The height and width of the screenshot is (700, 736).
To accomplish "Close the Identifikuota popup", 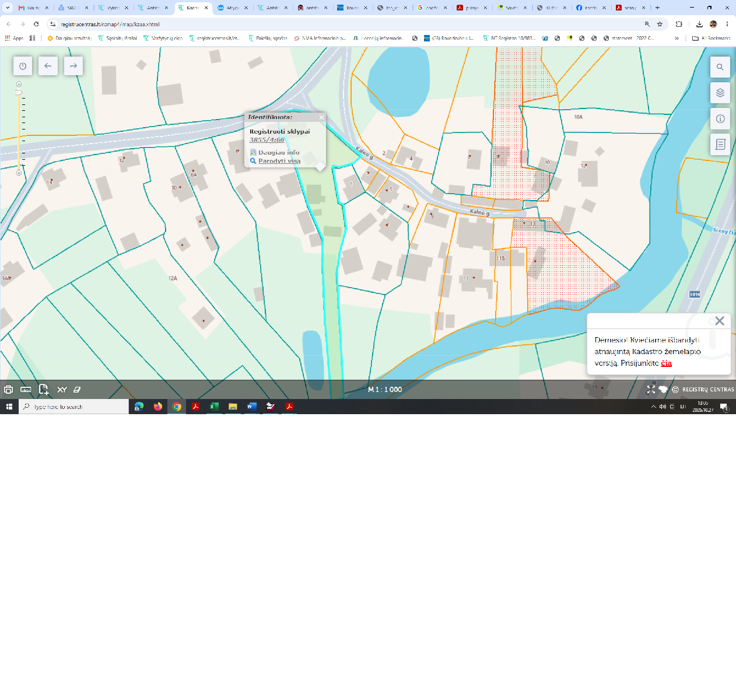I will point(321,117).
